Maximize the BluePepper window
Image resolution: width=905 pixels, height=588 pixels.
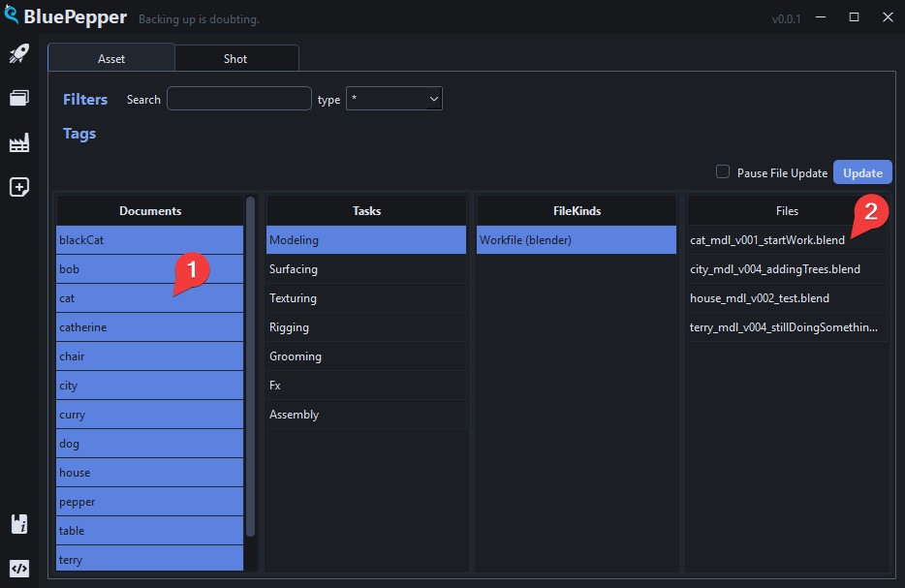[854, 17]
